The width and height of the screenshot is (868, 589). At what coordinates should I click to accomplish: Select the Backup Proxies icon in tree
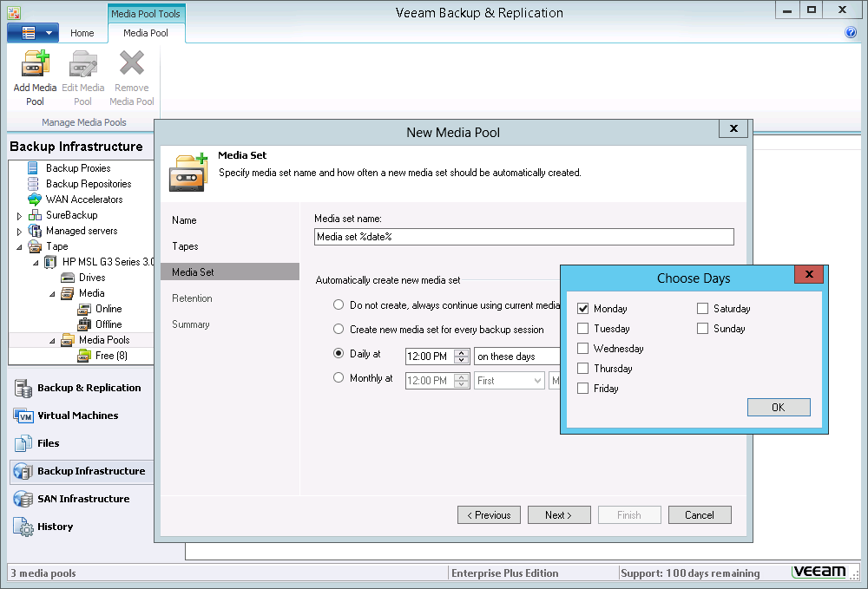(33, 168)
